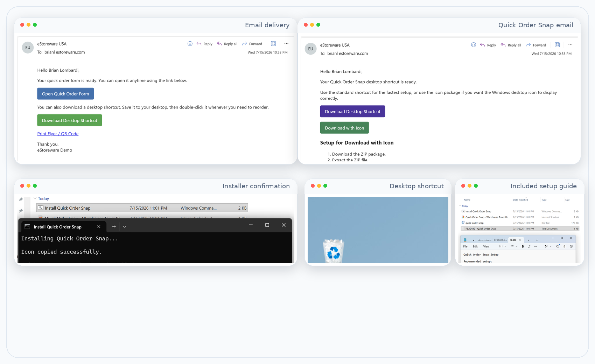Open the Notepad File menu
Viewport: 595px width, 364px height.
pyautogui.click(x=465, y=246)
